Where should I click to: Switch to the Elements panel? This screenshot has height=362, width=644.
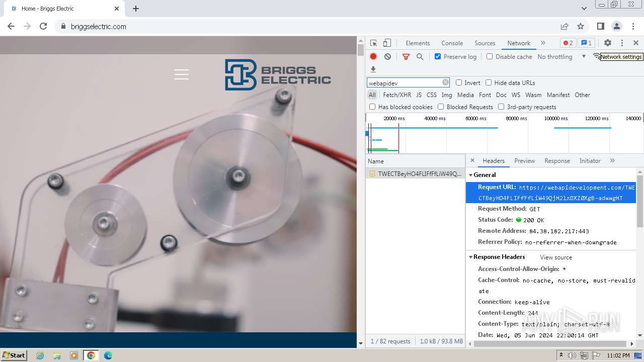(418, 43)
